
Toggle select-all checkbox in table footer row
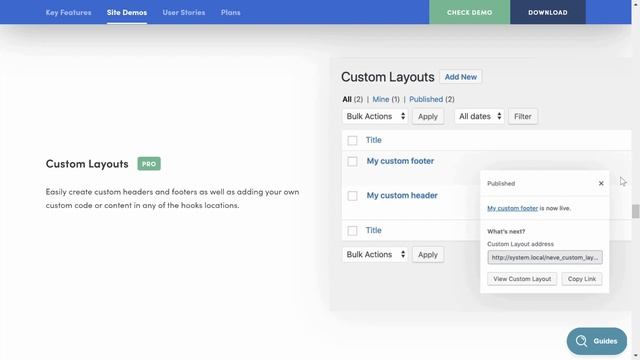[352, 231]
